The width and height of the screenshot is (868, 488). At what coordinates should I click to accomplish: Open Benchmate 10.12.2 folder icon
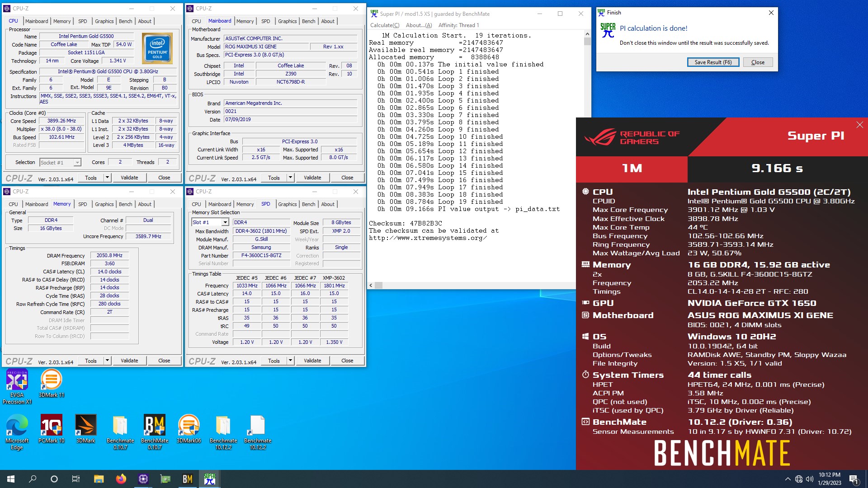(223, 432)
